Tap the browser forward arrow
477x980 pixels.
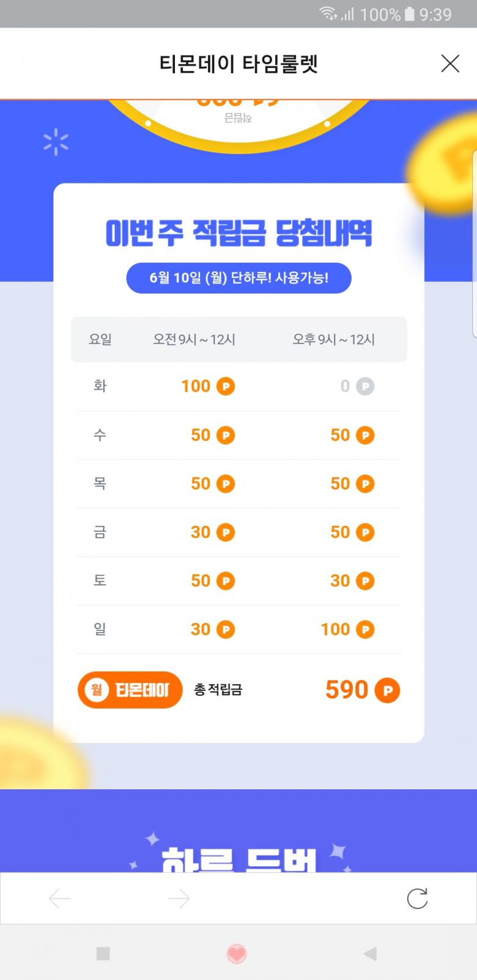point(178,898)
